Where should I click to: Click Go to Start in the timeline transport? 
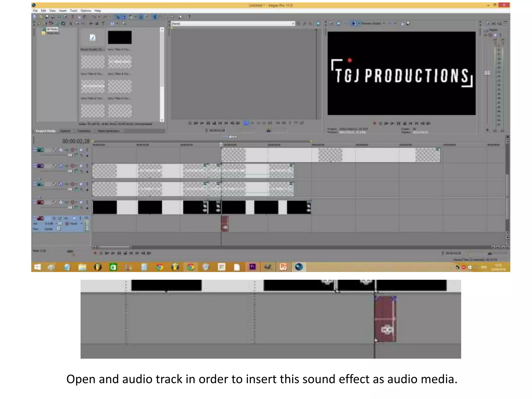pos(131,253)
